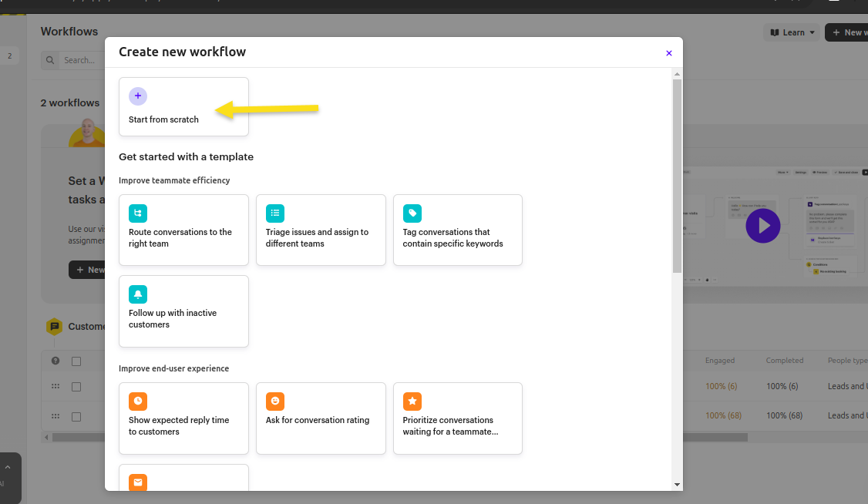Click the dialog vertical scrollbar thumb

point(677,176)
